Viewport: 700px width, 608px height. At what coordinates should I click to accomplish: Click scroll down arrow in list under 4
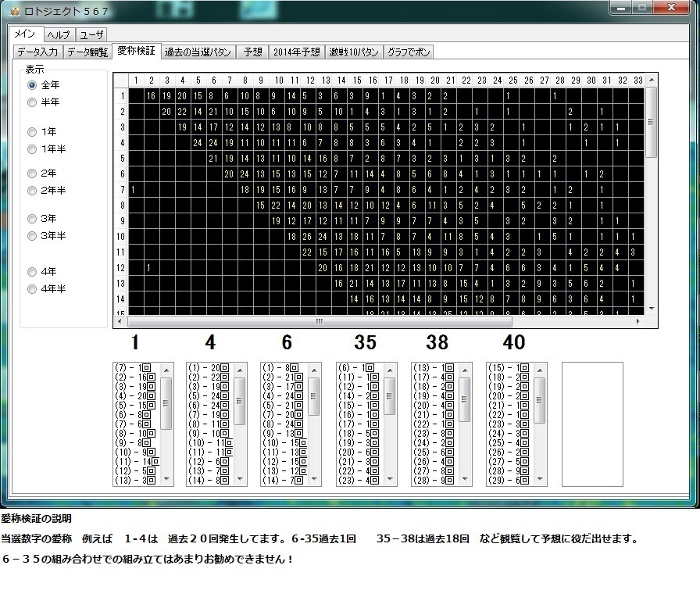(x=240, y=479)
